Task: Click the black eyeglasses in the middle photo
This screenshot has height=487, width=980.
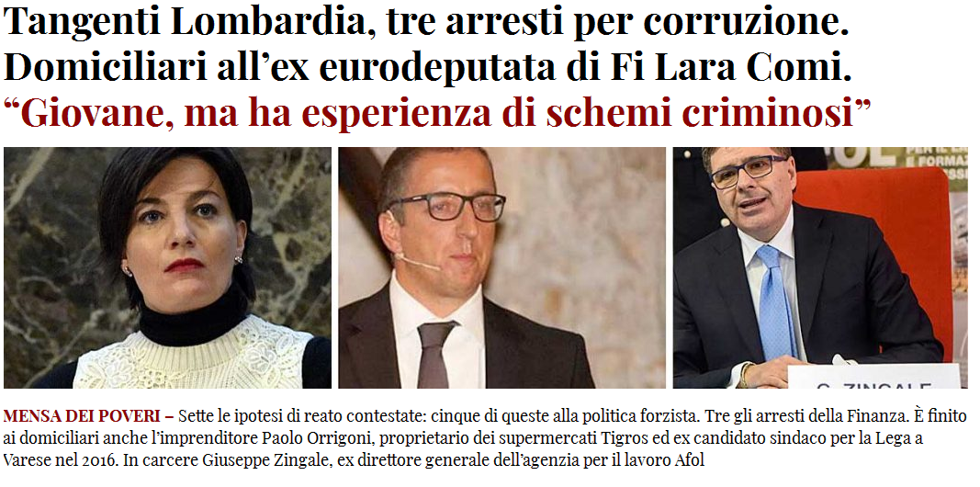Action: click(x=445, y=207)
